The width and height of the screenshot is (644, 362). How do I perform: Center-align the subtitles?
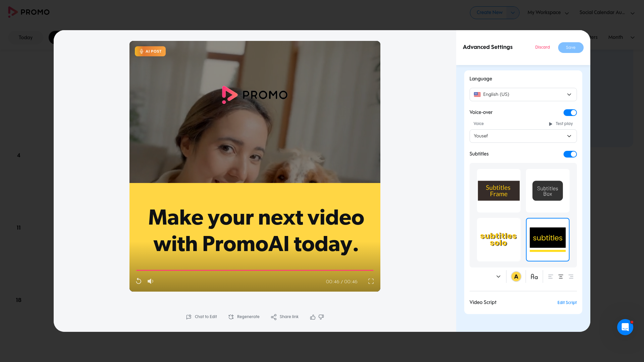pos(561,277)
